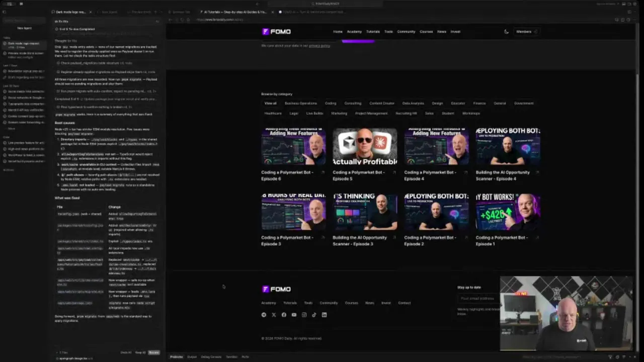This screenshot has height=362, width=644.
Task: Open Coding a Polymarket Bot Episode 5 thumbnail
Action: [x=365, y=146]
